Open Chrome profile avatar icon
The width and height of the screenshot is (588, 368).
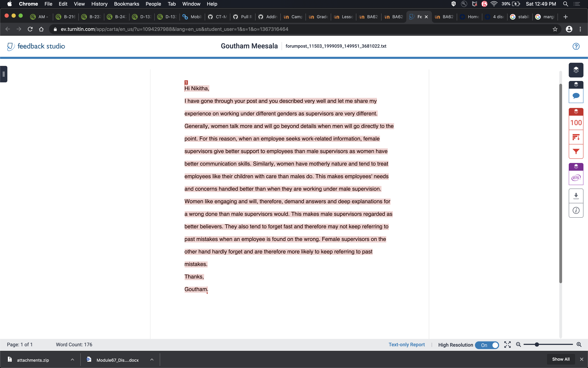point(569,29)
